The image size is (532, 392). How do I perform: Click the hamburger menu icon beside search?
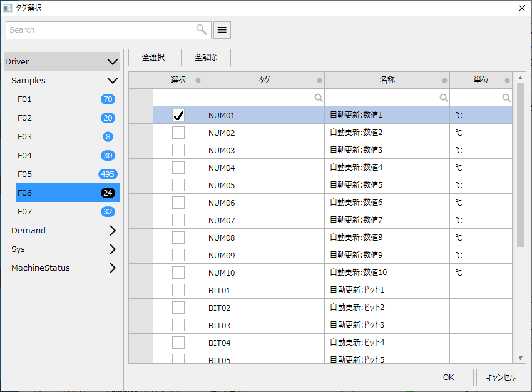222,30
